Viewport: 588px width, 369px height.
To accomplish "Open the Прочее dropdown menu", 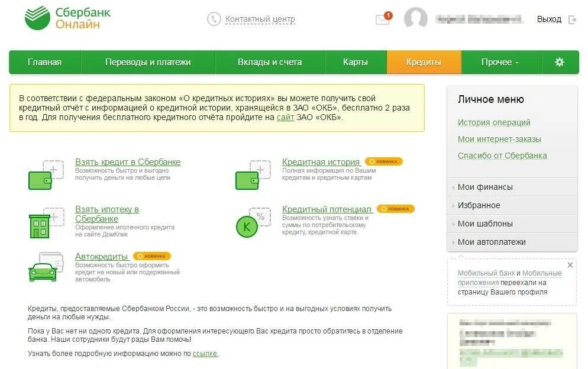I will pyautogui.click(x=501, y=62).
